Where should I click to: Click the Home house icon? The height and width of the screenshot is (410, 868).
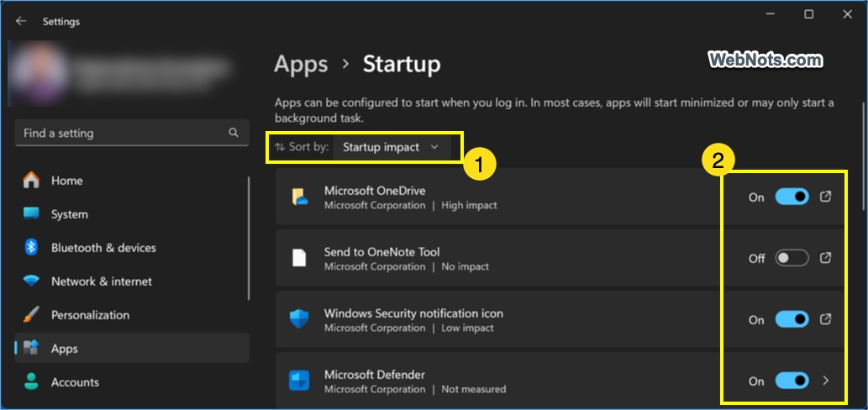click(x=31, y=180)
